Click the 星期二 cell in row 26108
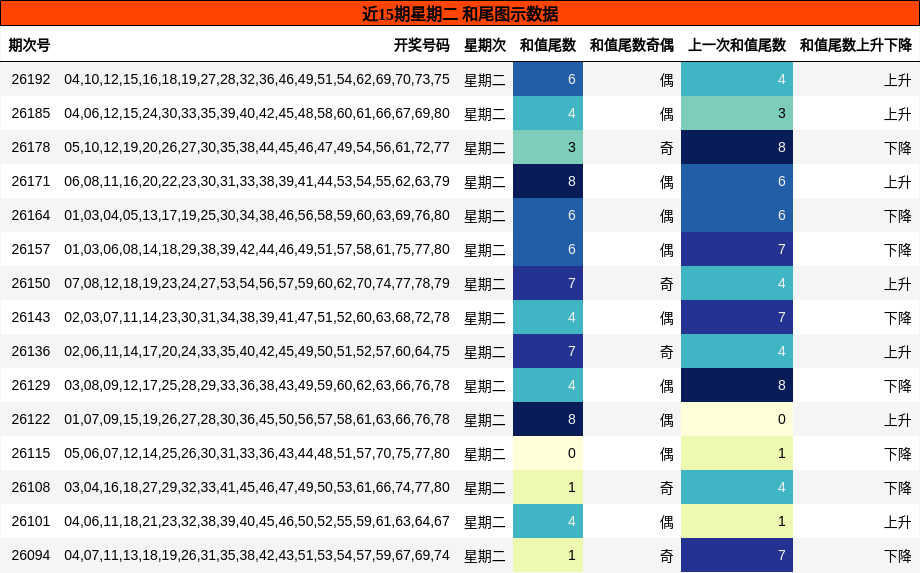The image size is (920, 573). [x=485, y=488]
